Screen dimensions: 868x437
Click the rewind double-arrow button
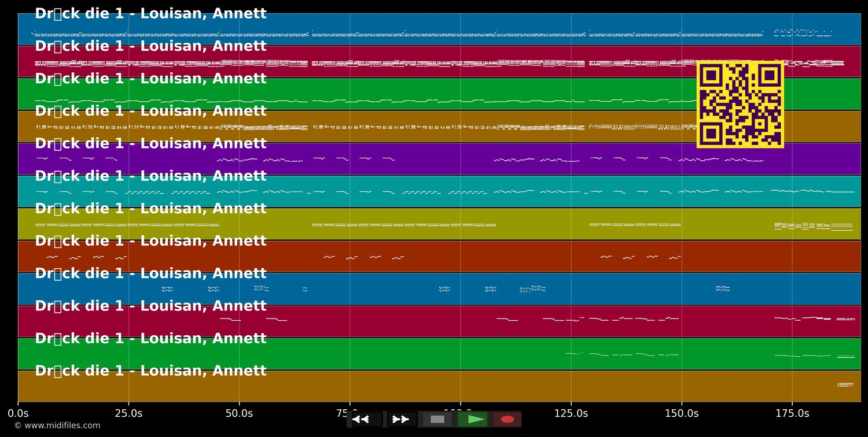click(x=367, y=419)
